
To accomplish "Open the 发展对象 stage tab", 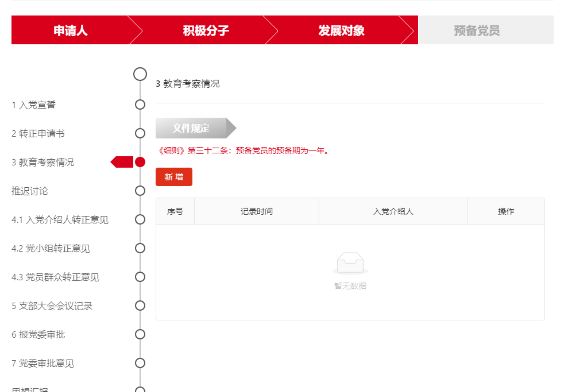I will (341, 30).
